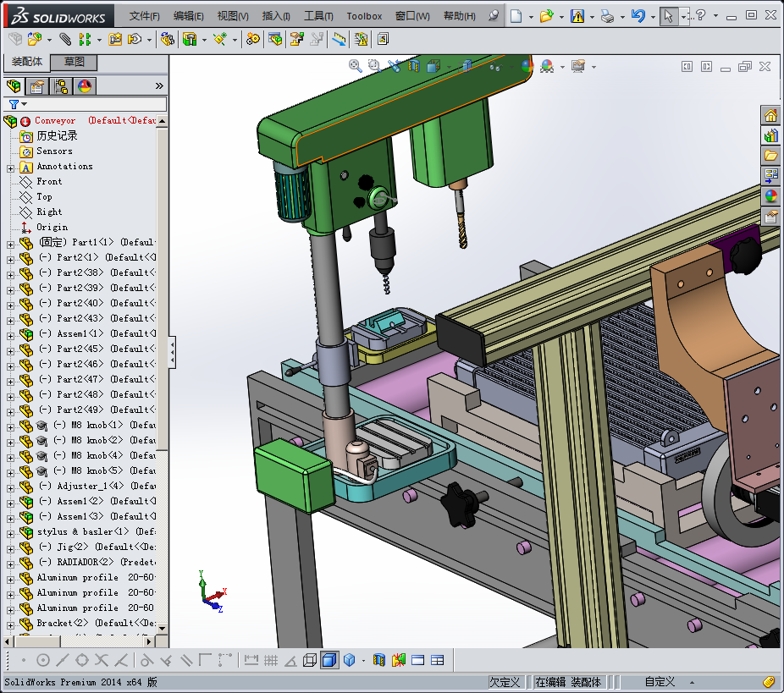Open SolidWorks Resources home icon
This screenshot has width=784, height=693.
click(770, 115)
